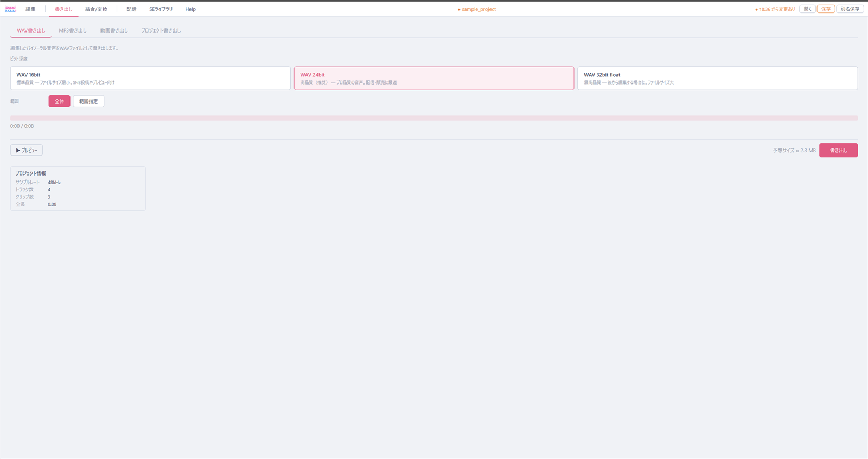Click the 0:08 value beside 全長
Screen dimensions: 868x459
click(52, 204)
